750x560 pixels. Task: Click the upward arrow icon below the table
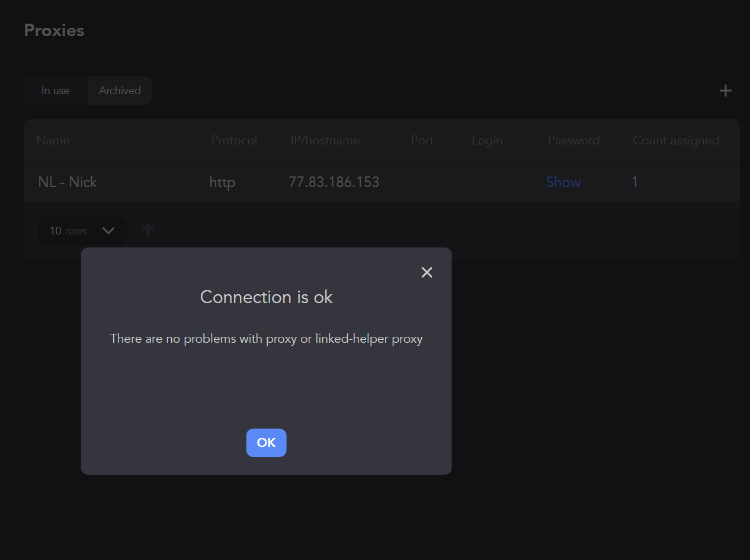(148, 230)
